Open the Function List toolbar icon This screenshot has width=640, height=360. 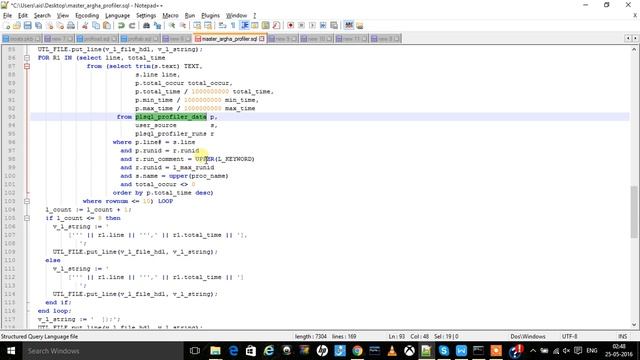[276, 25]
